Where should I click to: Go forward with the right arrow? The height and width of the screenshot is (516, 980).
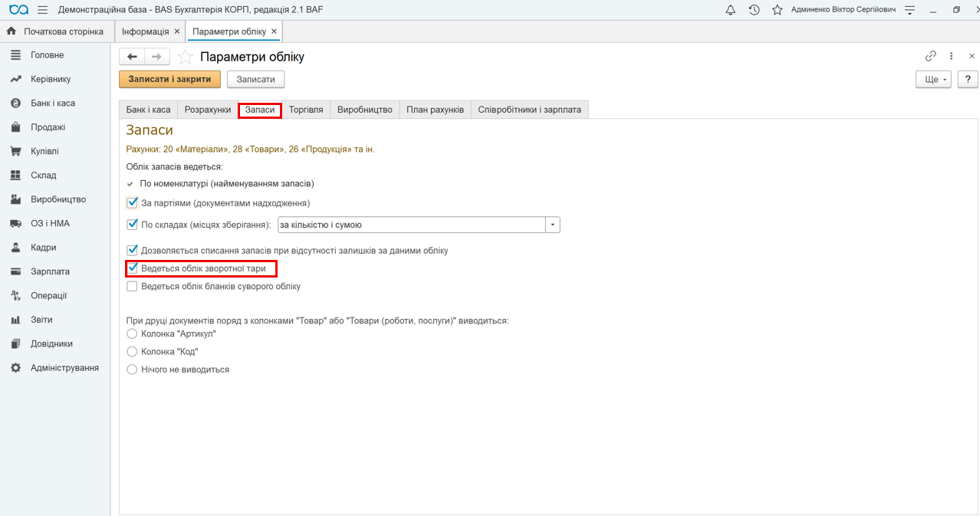click(x=157, y=57)
